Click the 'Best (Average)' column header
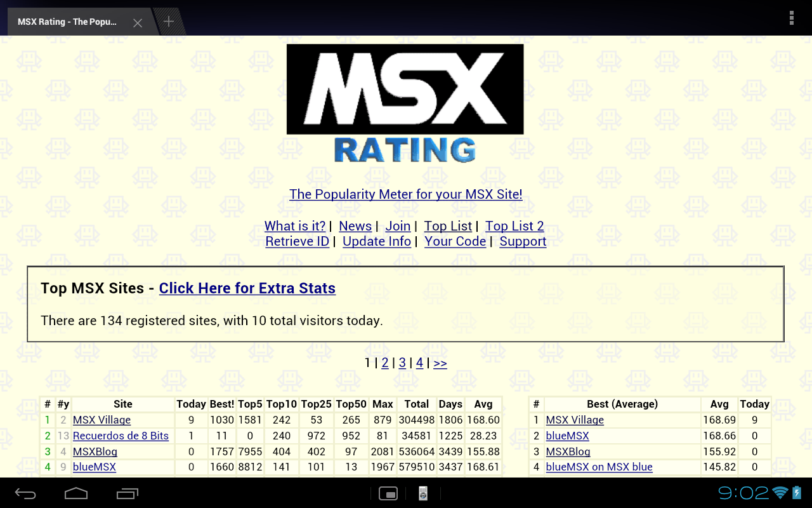This screenshot has height=508, width=812. pyautogui.click(x=622, y=404)
